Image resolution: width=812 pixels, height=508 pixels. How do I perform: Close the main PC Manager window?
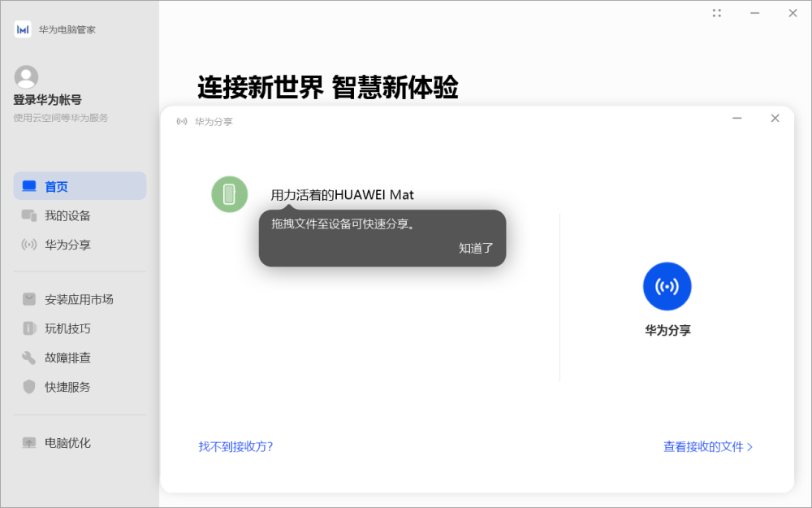(793, 13)
